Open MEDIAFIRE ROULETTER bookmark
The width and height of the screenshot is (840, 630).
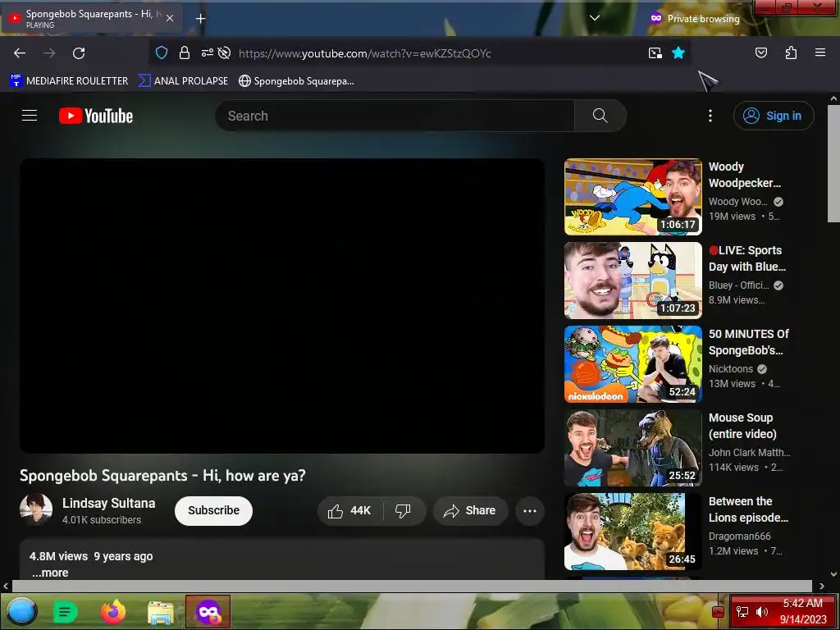click(x=69, y=81)
